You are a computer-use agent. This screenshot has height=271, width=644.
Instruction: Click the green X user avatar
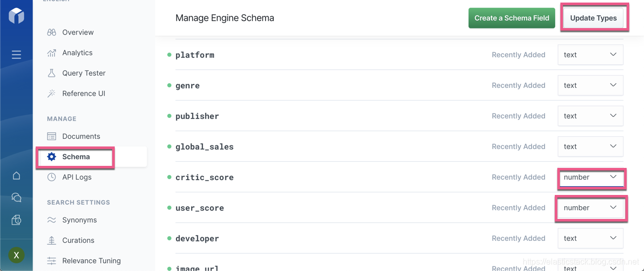tap(16, 255)
